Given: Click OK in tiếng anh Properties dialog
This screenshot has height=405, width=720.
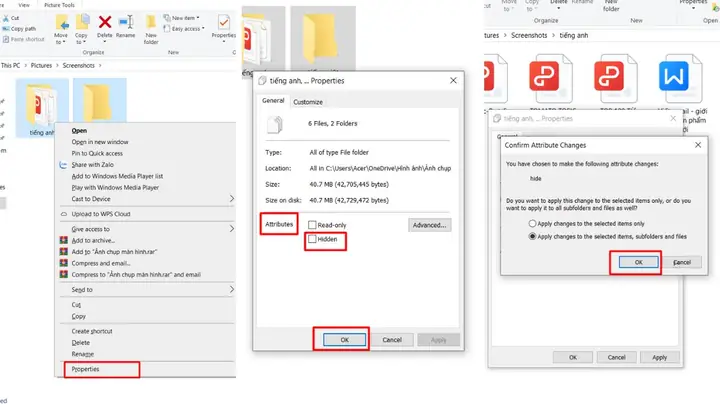Looking at the screenshot, I should [344, 340].
